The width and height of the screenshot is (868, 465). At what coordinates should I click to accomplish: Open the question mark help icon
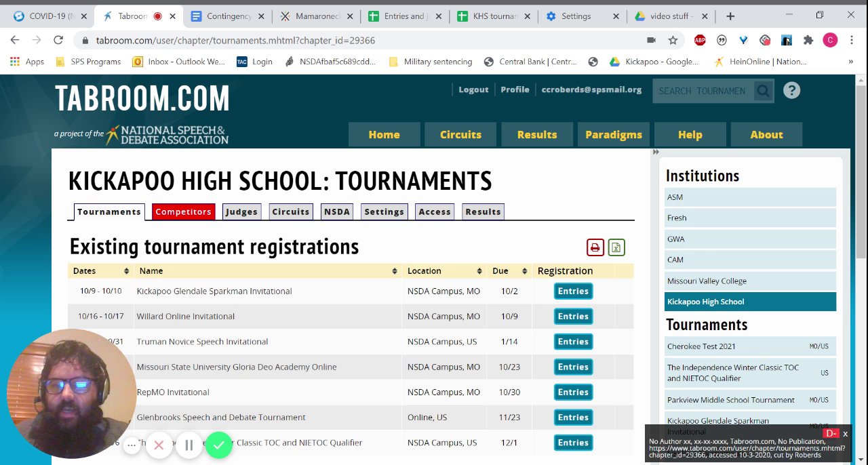pyautogui.click(x=791, y=90)
